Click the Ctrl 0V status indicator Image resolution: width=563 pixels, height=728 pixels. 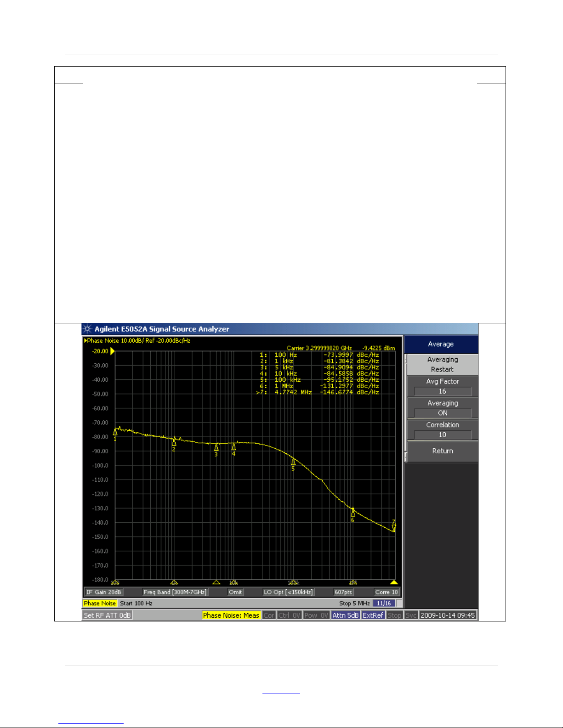290,615
